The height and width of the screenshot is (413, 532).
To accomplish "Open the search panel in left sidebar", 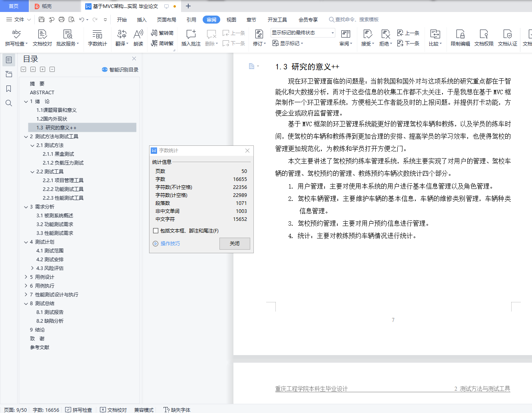I will (9, 103).
